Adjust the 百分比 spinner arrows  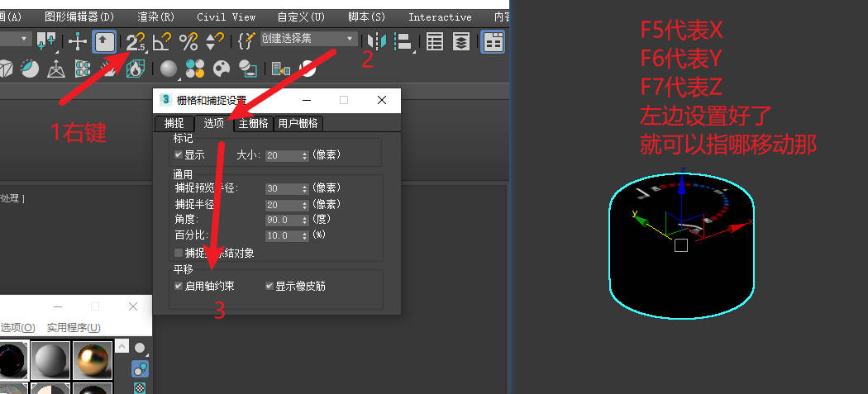[304, 235]
